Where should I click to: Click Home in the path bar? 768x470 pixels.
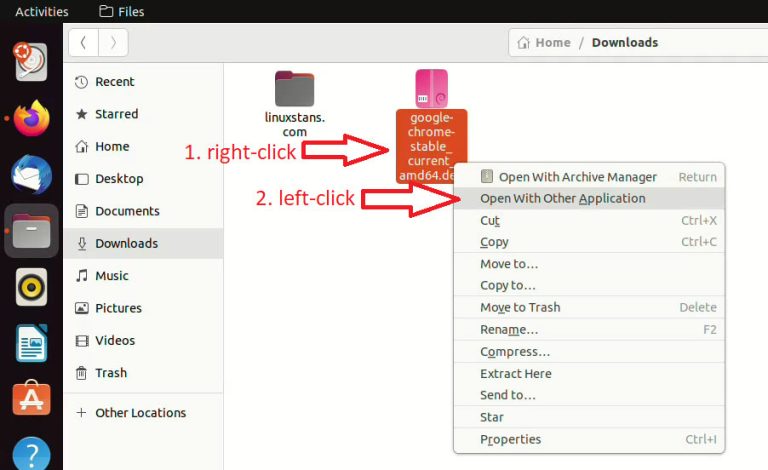pyautogui.click(x=544, y=42)
